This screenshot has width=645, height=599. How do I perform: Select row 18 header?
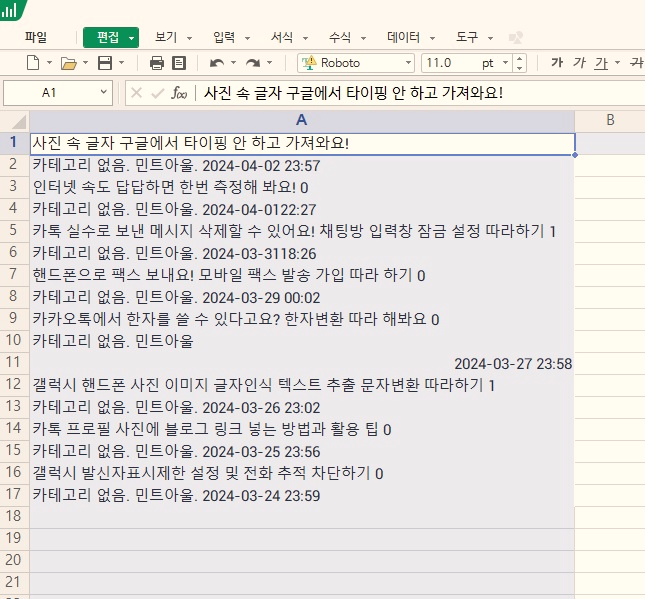pos(14,517)
